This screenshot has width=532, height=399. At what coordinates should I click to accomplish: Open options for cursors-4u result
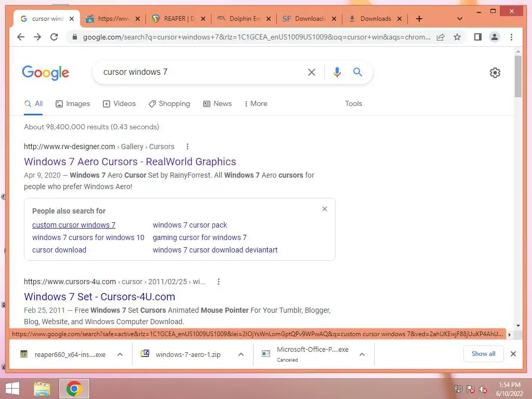click(219, 282)
